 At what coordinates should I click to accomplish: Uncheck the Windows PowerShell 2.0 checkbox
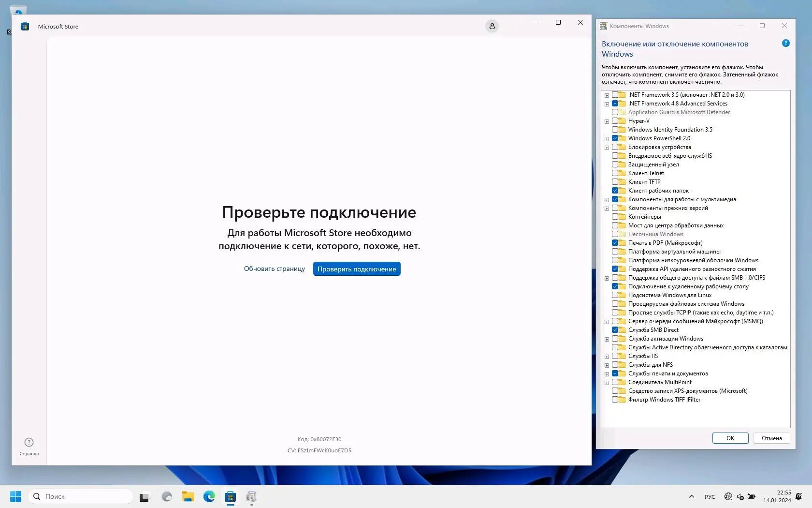point(615,138)
